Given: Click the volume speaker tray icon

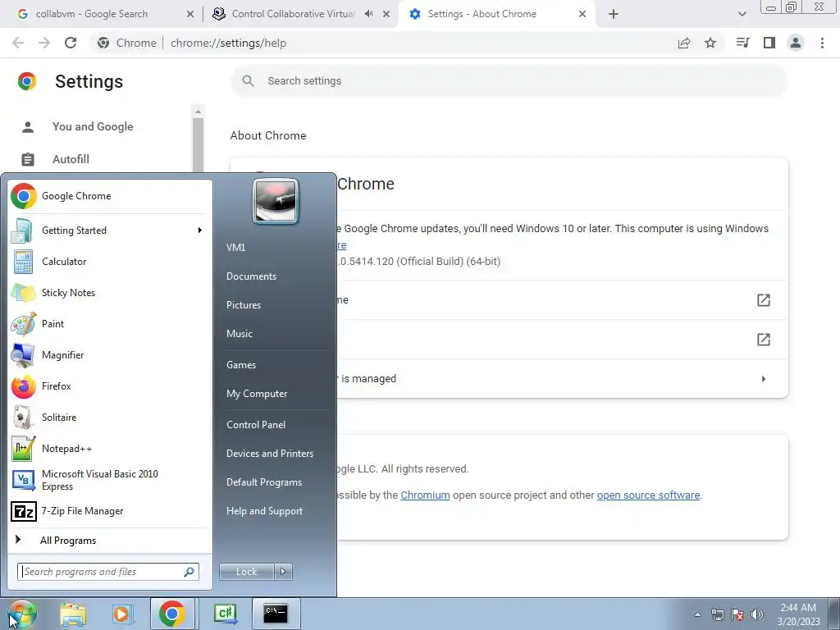Looking at the screenshot, I should pos(757,614).
